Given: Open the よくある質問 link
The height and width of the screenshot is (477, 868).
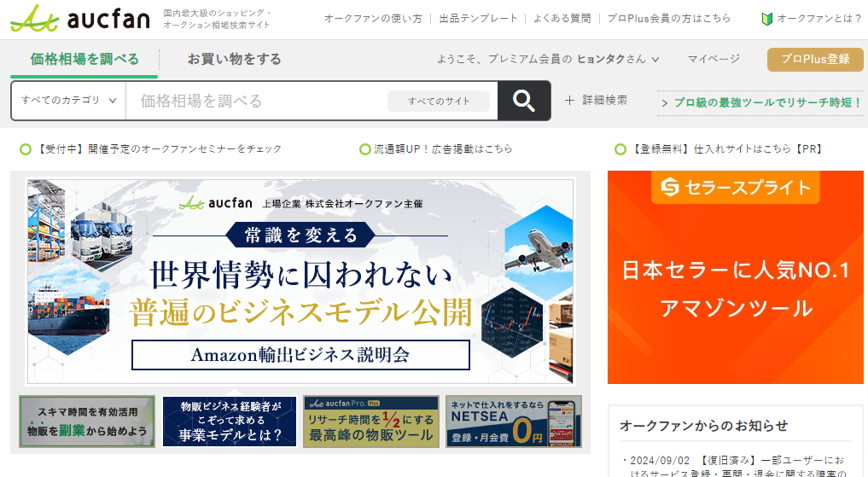Looking at the screenshot, I should coord(562,18).
